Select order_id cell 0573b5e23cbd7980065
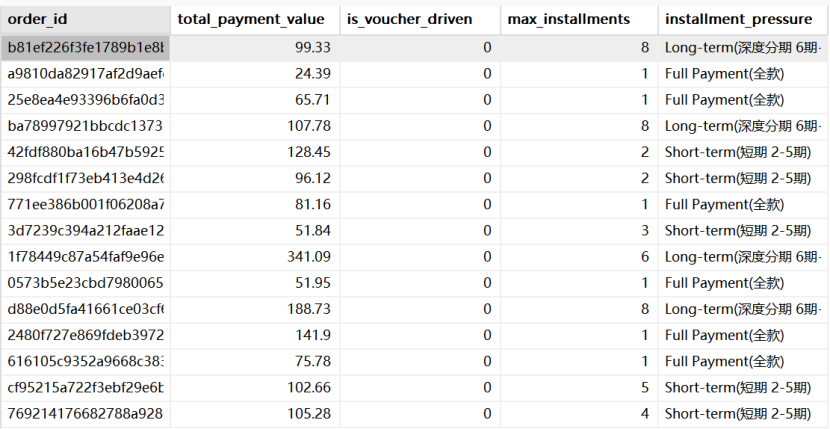Screen dimensions: 830x429 click(85, 283)
